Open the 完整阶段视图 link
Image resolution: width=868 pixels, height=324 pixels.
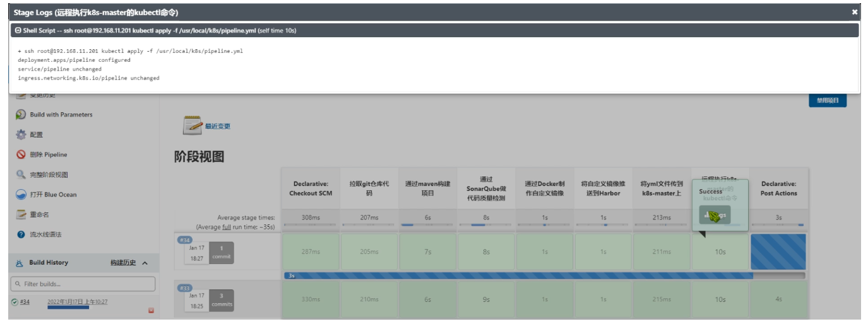(49, 175)
